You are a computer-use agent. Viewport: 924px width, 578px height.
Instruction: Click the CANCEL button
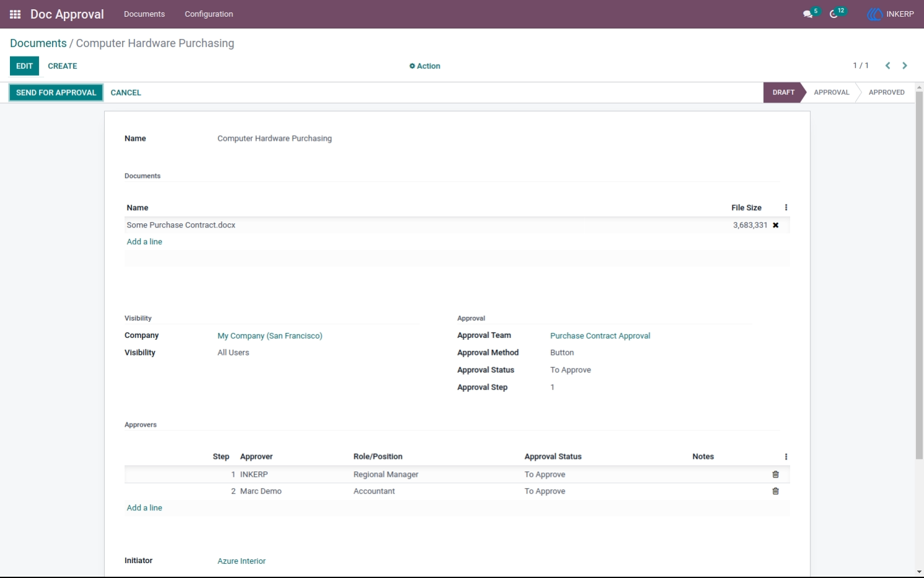126,92
